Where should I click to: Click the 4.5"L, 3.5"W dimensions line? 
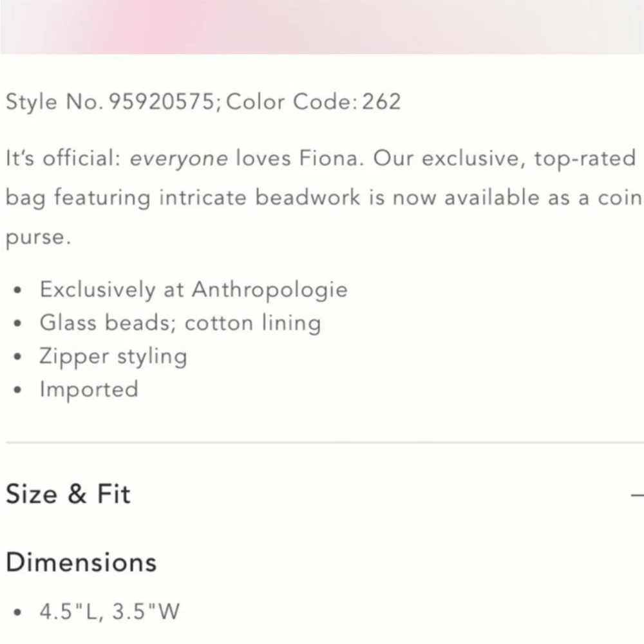[x=109, y=611]
